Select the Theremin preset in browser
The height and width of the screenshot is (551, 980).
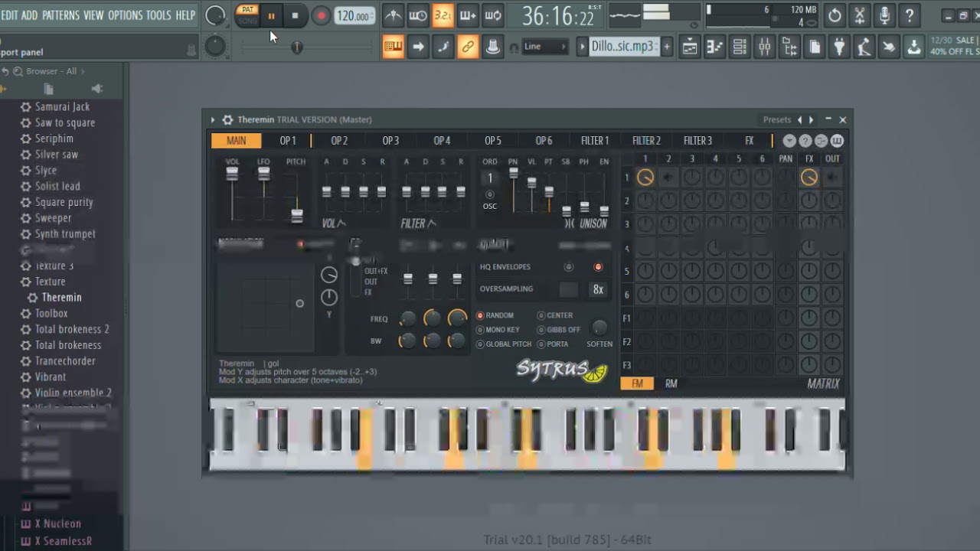pyautogui.click(x=61, y=298)
